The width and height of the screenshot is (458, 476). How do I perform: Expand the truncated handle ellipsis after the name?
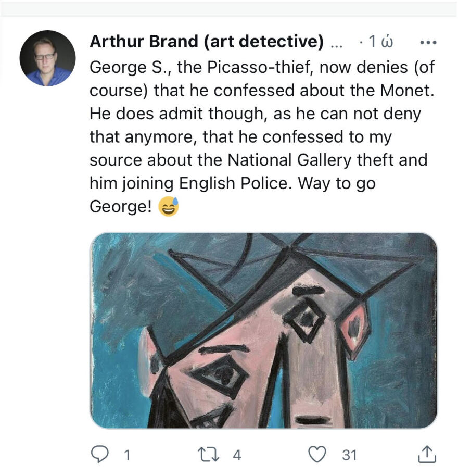337,43
